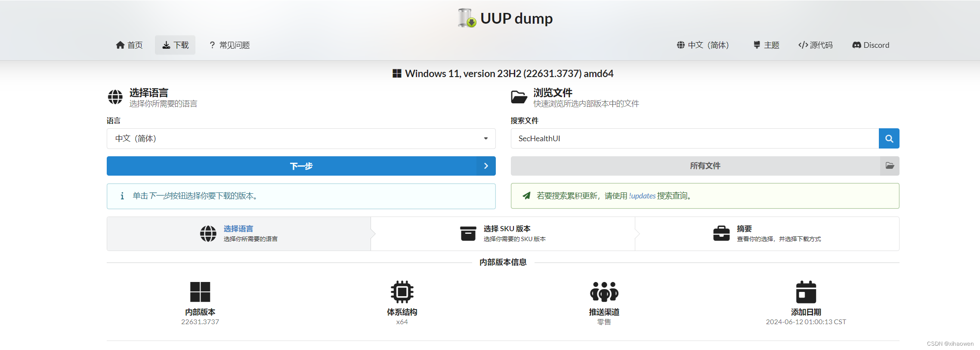Select the 选择 SKU 版本 step

pos(503,234)
